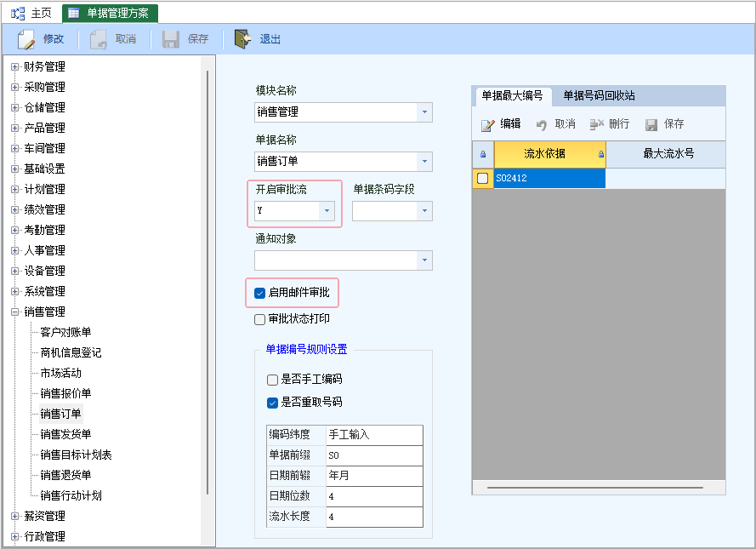Tick the row checkbox for SO2412
The image size is (756, 549).
tap(483, 178)
